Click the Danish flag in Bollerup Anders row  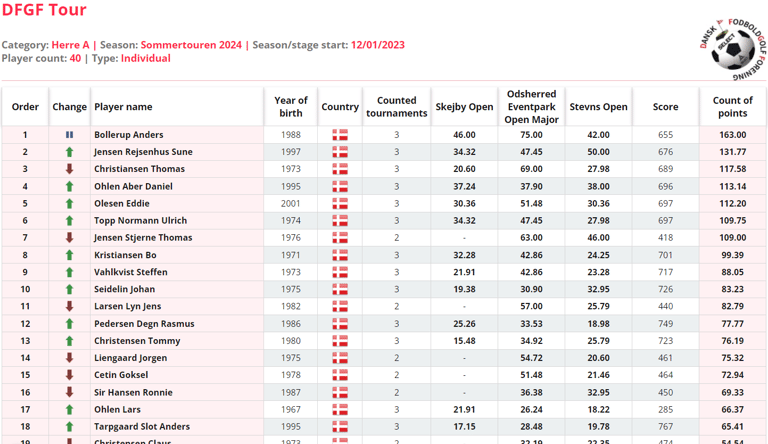tap(340, 135)
